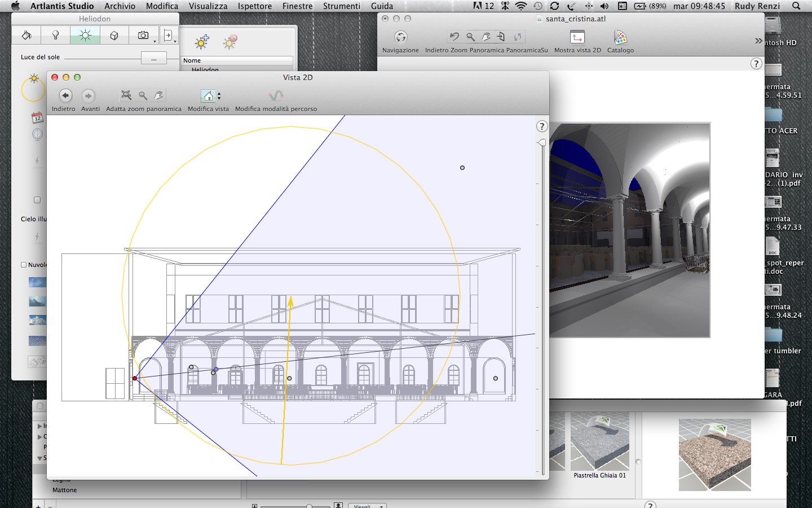The width and height of the screenshot is (812, 508).
Task: Open the Ispettore menu
Action: click(254, 6)
